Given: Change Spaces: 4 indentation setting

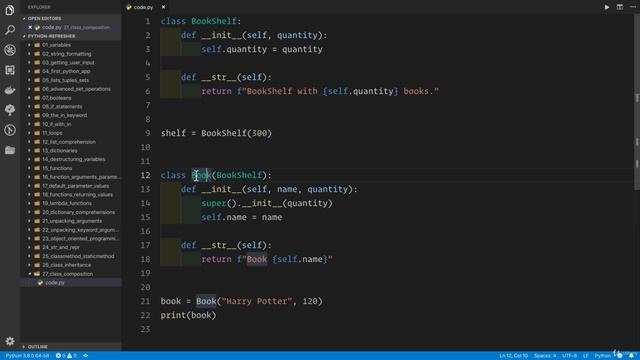Looking at the screenshot, I should click(545, 356).
